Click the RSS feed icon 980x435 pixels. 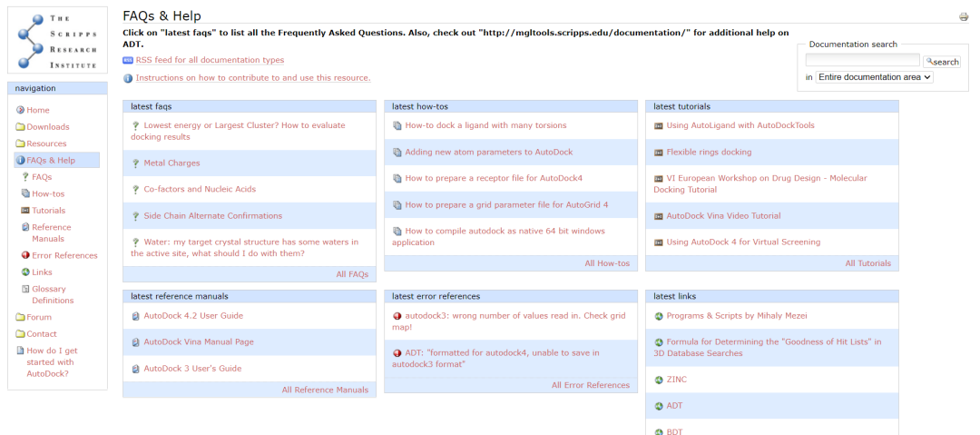(128, 60)
